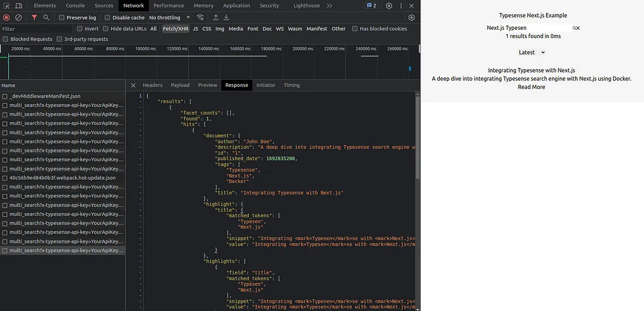
Task: Clear the network log
Action: click(19, 18)
